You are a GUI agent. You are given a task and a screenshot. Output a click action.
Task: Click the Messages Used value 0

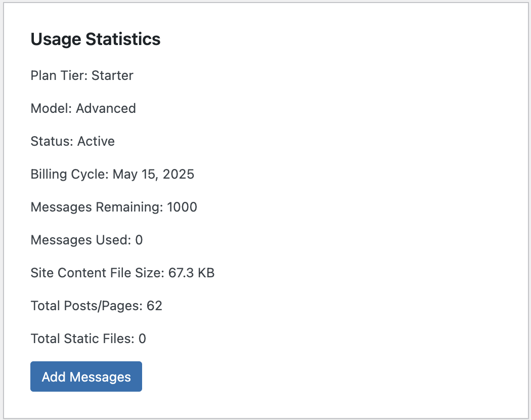[139, 240]
